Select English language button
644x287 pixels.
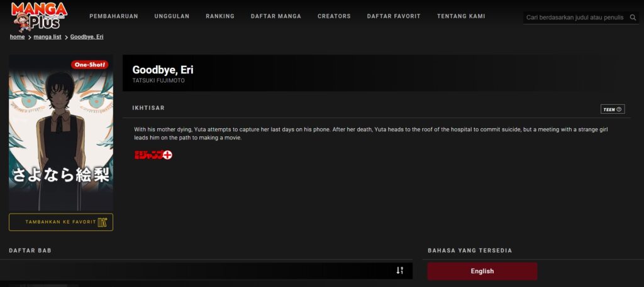pos(482,271)
